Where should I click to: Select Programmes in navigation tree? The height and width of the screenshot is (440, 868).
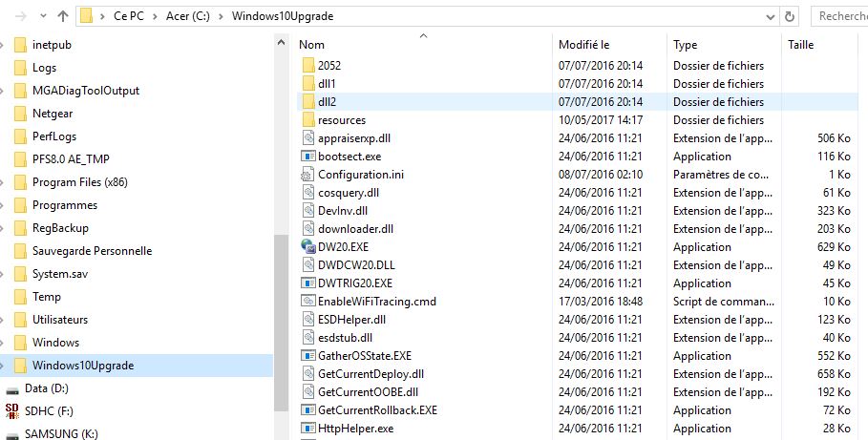(65, 205)
